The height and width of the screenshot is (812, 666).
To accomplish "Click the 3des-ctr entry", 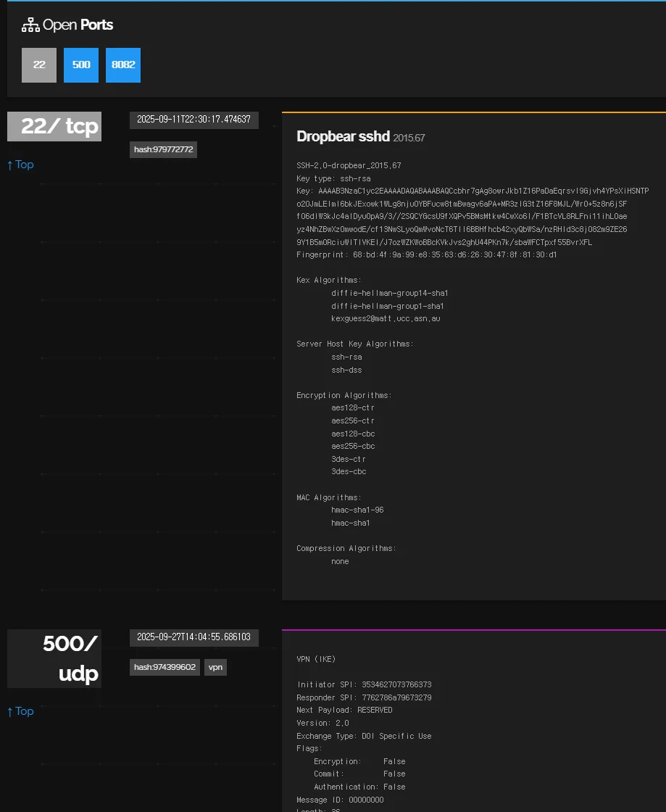I will (x=349, y=459).
